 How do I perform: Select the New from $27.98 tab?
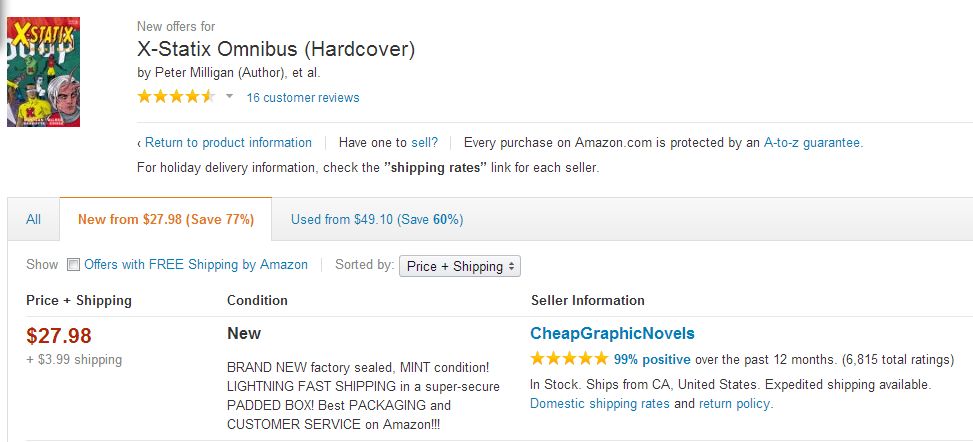point(166,220)
